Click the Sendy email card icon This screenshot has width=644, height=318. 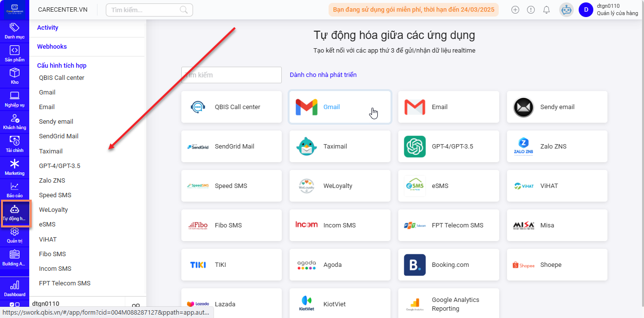[524, 107]
